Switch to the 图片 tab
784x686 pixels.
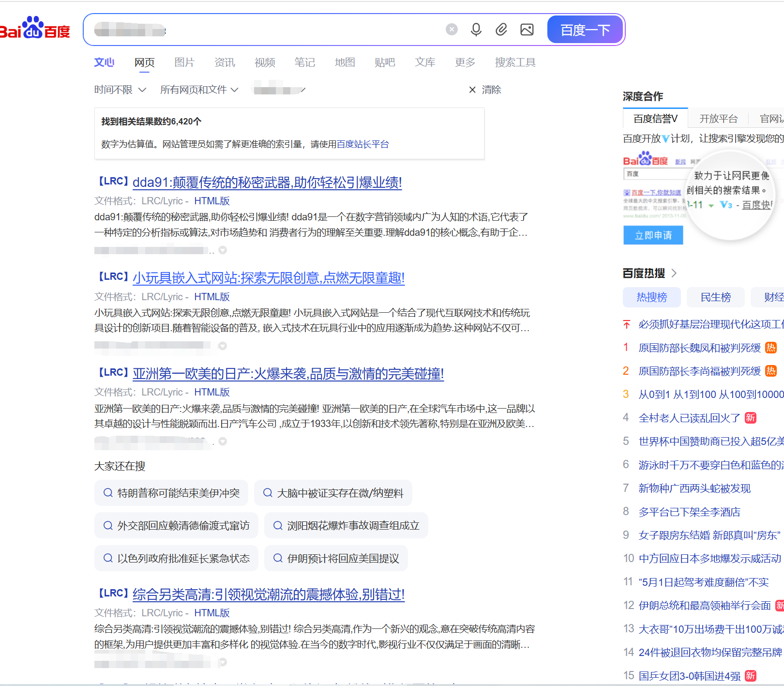tap(184, 62)
